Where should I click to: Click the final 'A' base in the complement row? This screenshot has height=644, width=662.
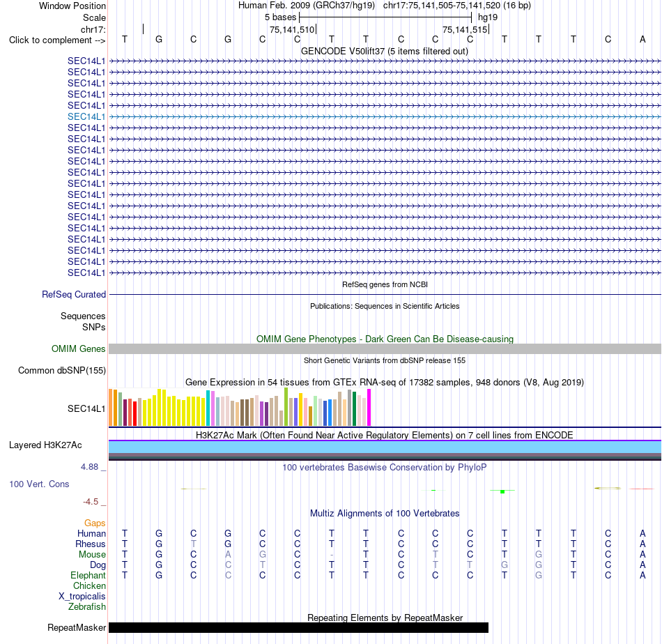642,39
